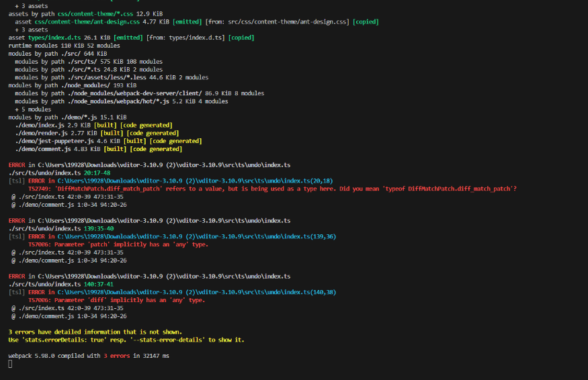Click 'webpack 5.98.0 compiled with 3 errors' summary
Viewport: 588px width, 380px height.
coord(89,356)
